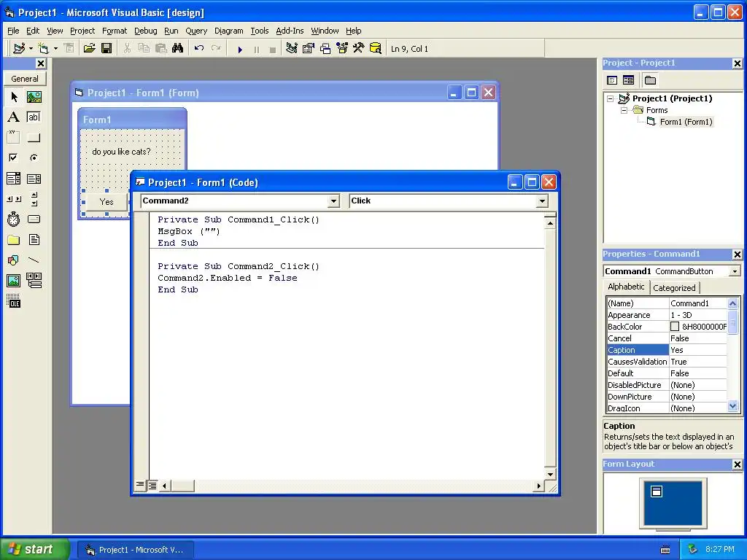
Task: Open the Click procedure dropdown
Action: 542,201
